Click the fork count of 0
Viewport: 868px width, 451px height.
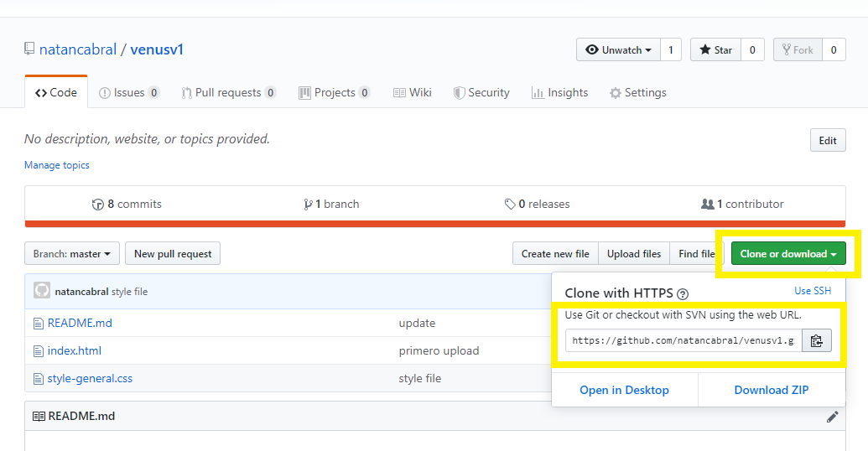pos(834,49)
